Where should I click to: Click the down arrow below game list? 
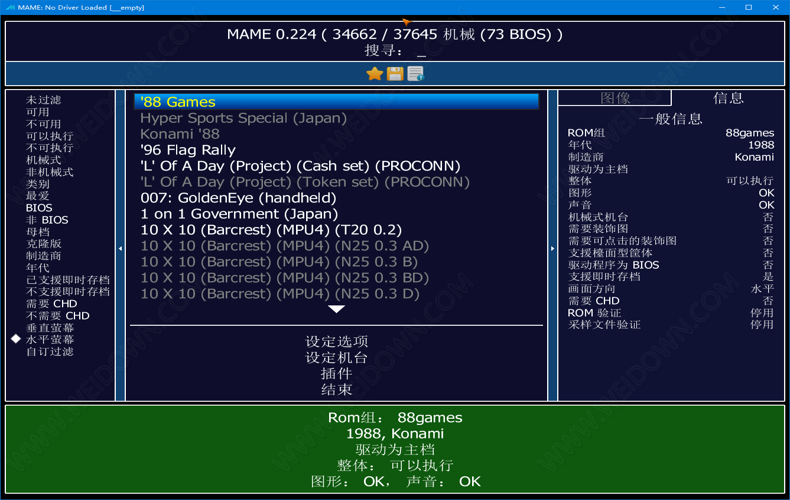click(x=336, y=310)
